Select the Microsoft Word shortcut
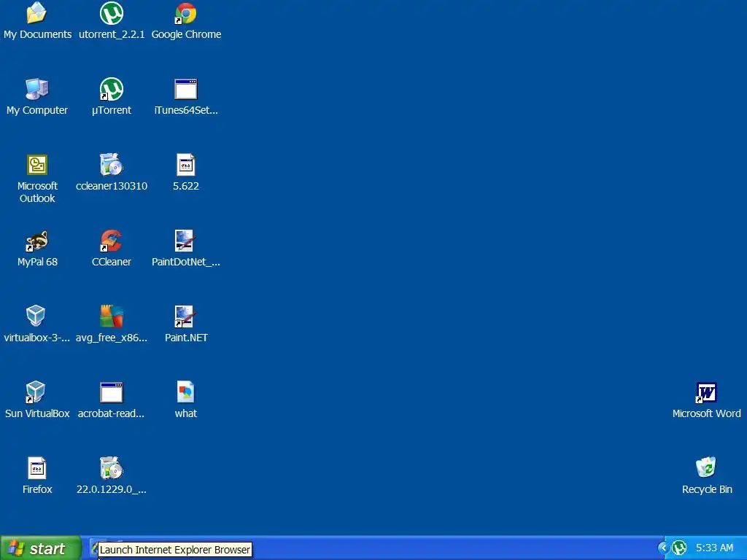Image resolution: width=747 pixels, height=560 pixels. click(x=706, y=392)
